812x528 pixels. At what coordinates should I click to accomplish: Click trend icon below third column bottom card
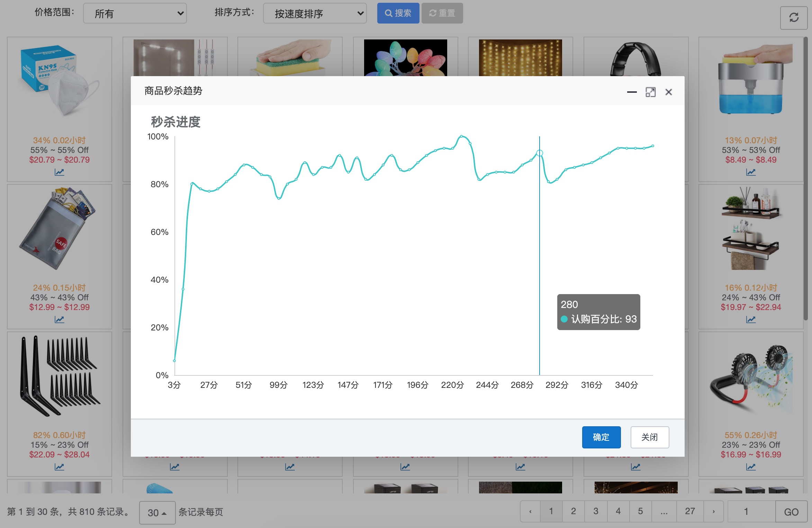290,467
